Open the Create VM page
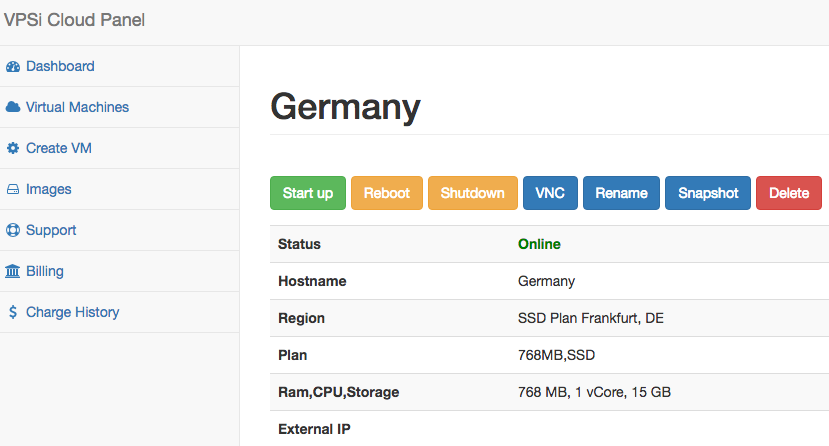Image resolution: width=829 pixels, height=446 pixels. (x=59, y=149)
